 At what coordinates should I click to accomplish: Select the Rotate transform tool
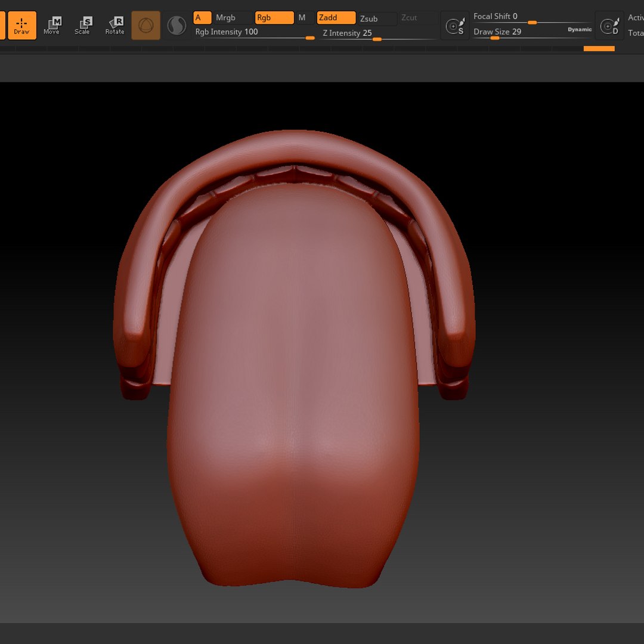[114, 26]
